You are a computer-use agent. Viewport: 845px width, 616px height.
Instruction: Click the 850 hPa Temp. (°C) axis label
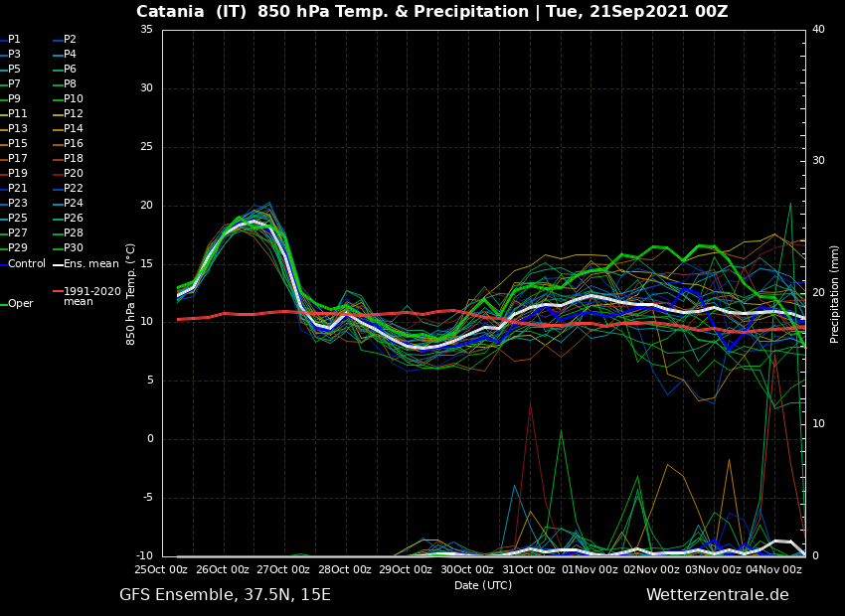[131, 294]
